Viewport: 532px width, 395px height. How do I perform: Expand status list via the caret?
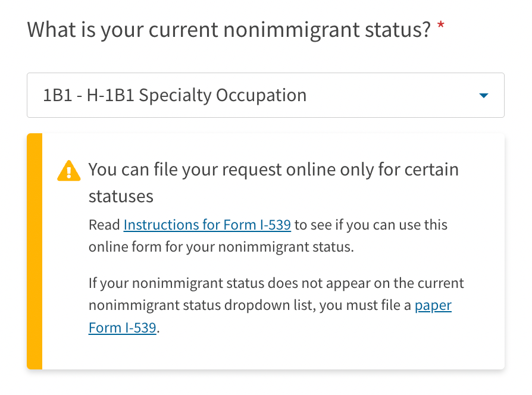[x=483, y=95]
